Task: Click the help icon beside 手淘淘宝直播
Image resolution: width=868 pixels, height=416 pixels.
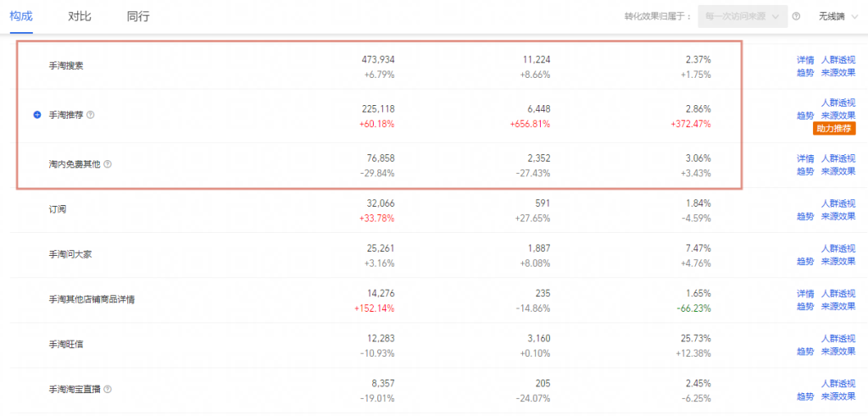Action: (x=108, y=390)
